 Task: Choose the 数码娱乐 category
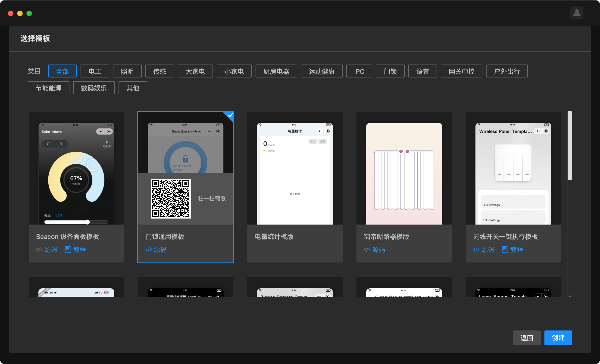(94, 88)
